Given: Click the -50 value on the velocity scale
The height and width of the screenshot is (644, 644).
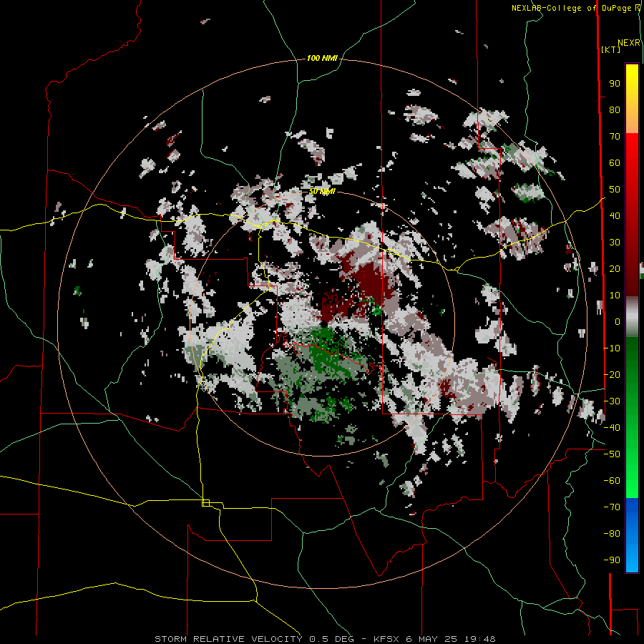Looking at the screenshot, I should click(612, 454).
